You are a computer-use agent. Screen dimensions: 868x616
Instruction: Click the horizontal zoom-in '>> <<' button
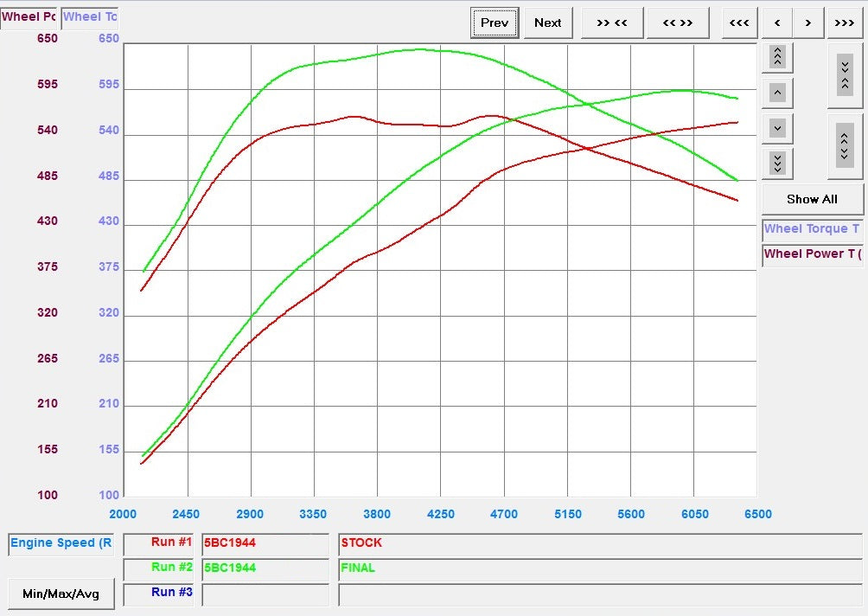612,23
